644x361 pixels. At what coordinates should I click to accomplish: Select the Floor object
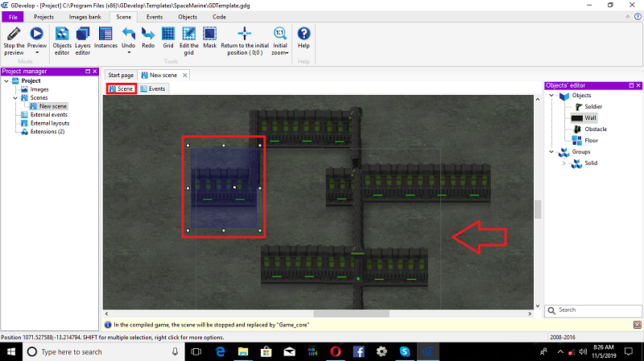tap(591, 140)
